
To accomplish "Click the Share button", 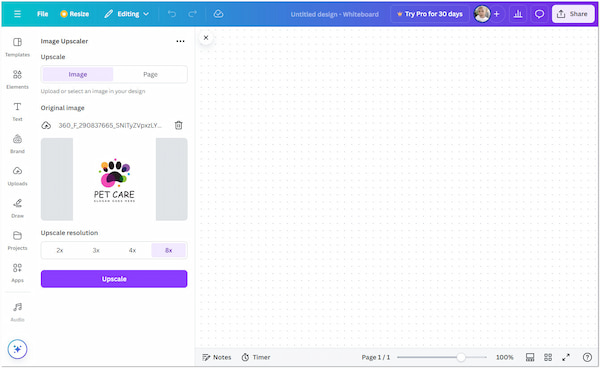I will click(x=573, y=14).
